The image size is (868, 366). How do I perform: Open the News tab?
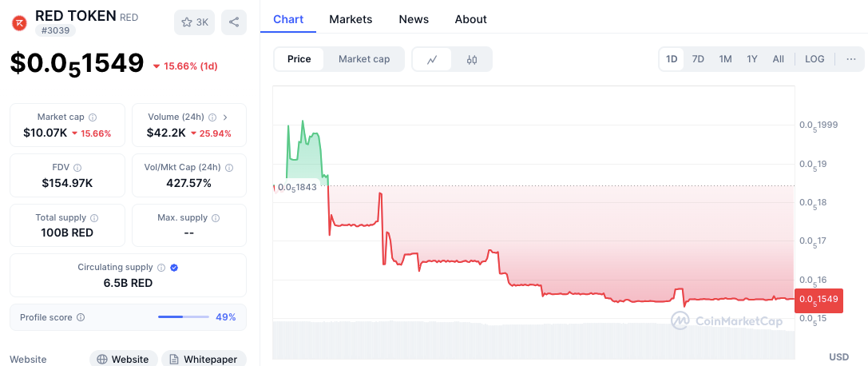(414, 19)
